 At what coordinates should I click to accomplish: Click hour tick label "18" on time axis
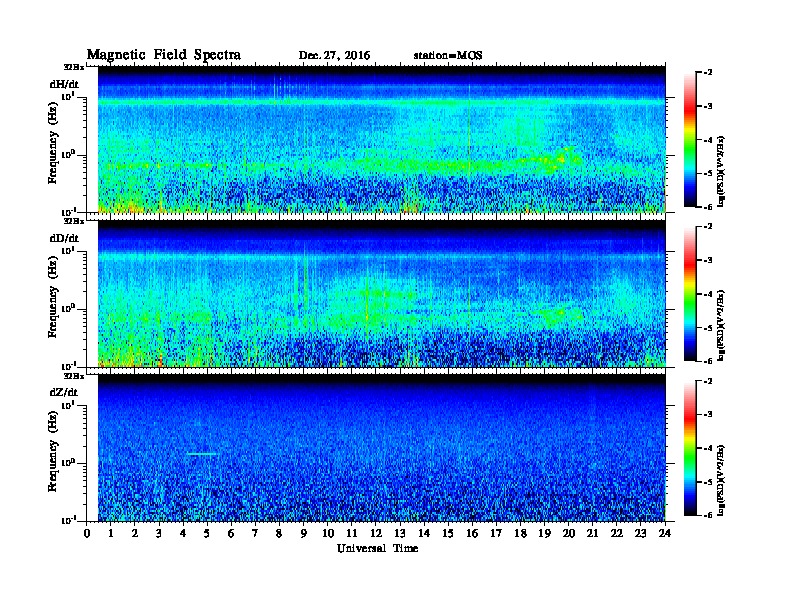click(520, 533)
